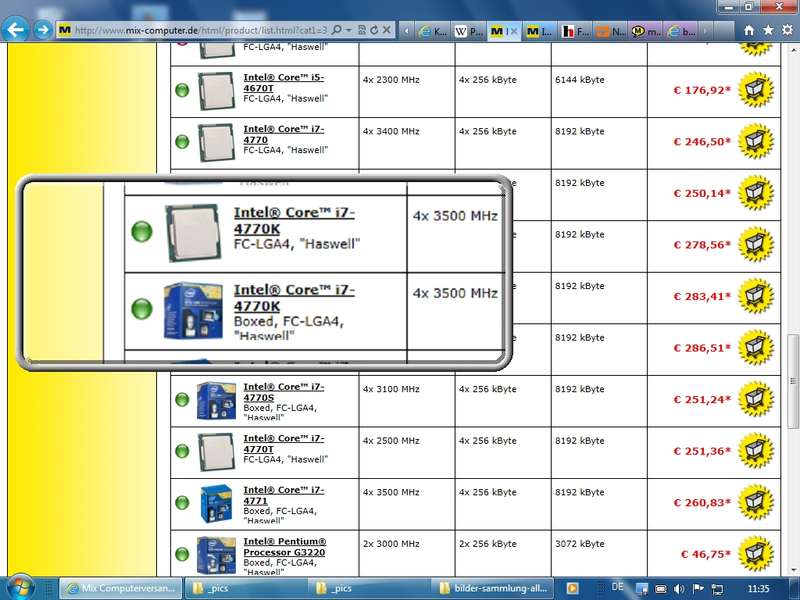Go back with the browser Back arrow
Screen dimensions: 800x600
tap(15, 30)
